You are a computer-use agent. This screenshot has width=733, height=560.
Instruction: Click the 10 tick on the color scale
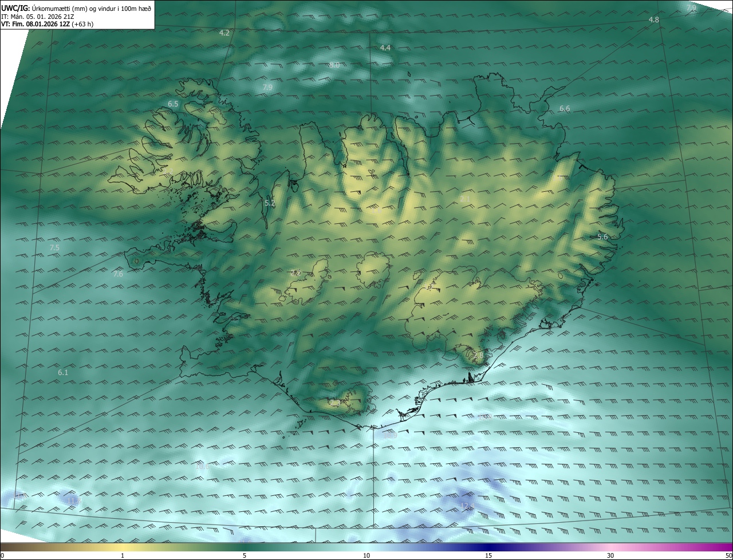pos(366,555)
